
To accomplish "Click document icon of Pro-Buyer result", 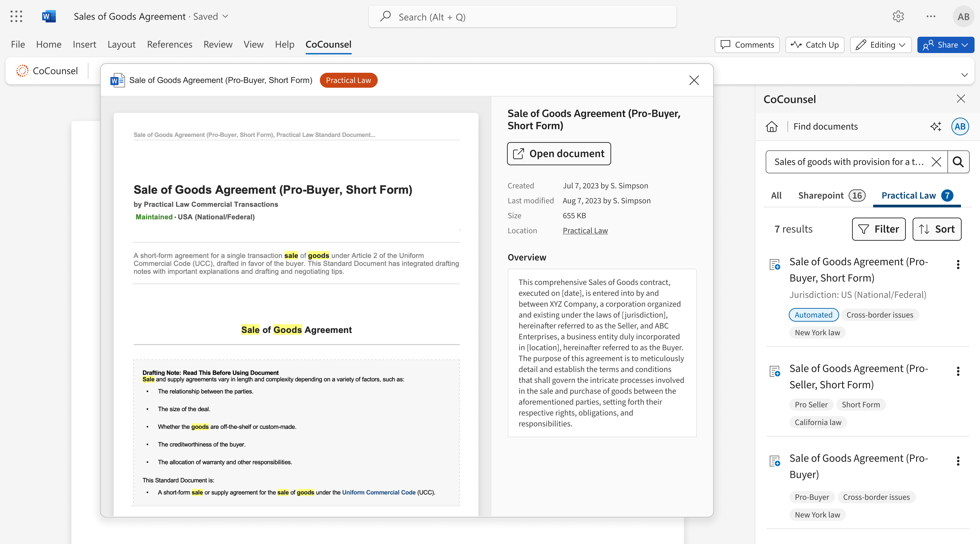I will 774,461.
